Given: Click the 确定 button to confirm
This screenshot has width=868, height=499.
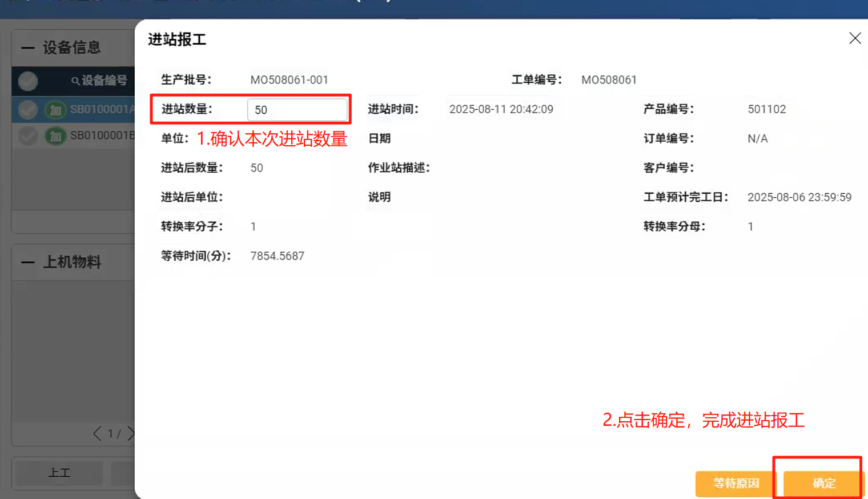Looking at the screenshot, I should coord(823,484).
